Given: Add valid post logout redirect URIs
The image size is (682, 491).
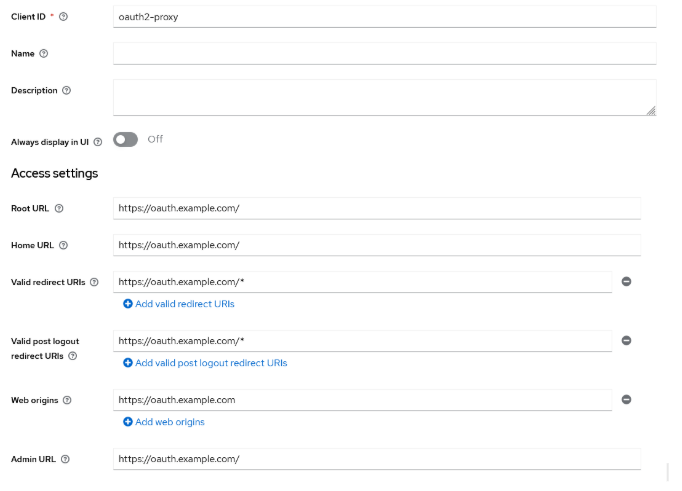Looking at the screenshot, I should pos(205,363).
